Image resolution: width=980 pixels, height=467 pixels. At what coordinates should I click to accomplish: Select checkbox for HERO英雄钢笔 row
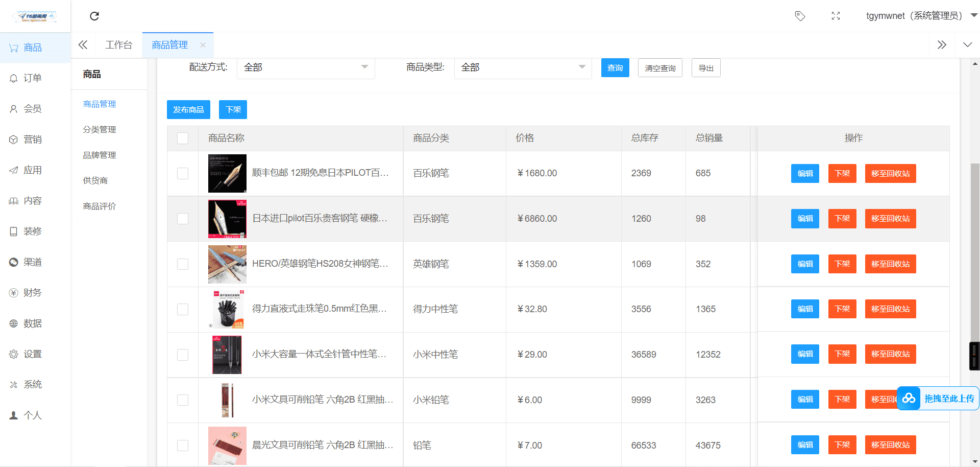pyautogui.click(x=183, y=264)
